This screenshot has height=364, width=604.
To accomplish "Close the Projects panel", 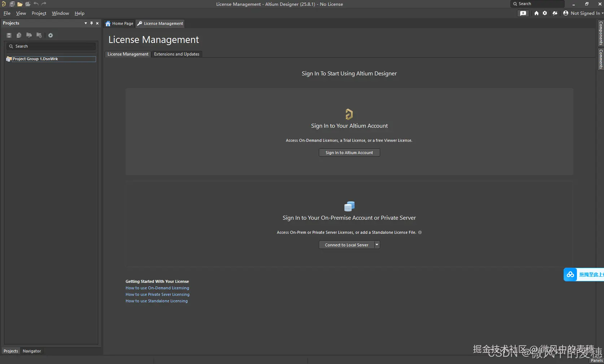I will pos(97,23).
